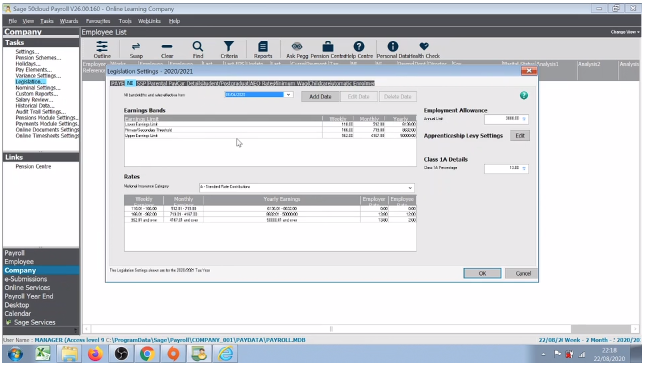Click the Clear toolbar icon
This screenshot has width=646, height=367.
tap(167, 50)
